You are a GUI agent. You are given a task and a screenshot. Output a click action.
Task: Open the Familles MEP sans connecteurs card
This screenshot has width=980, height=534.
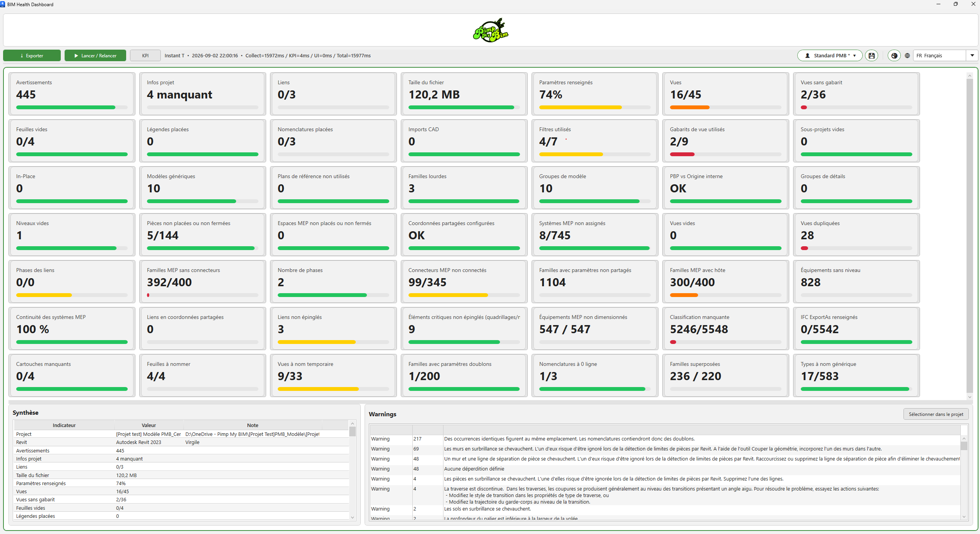[x=203, y=282]
